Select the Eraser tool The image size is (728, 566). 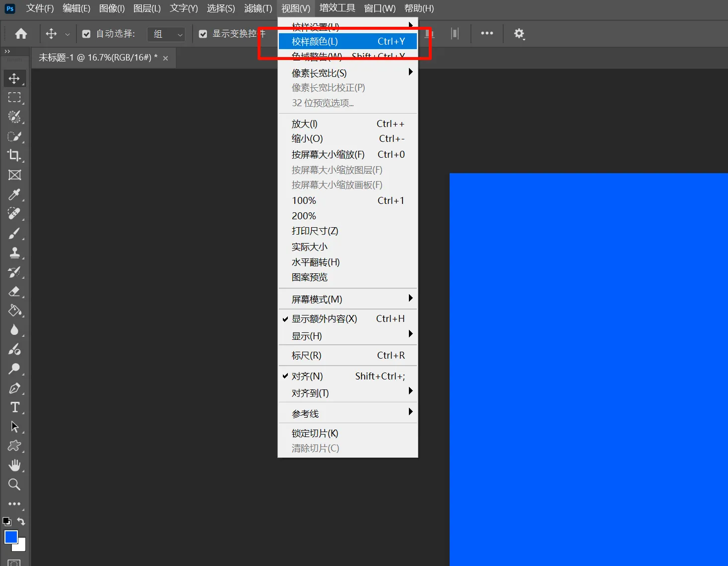point(14,291)
